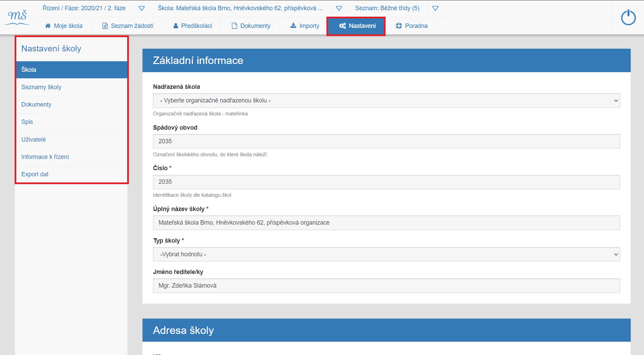Click the Seznam: Běžné třídy (5) label
644x355 pixels.
click(x=387, y=8)
